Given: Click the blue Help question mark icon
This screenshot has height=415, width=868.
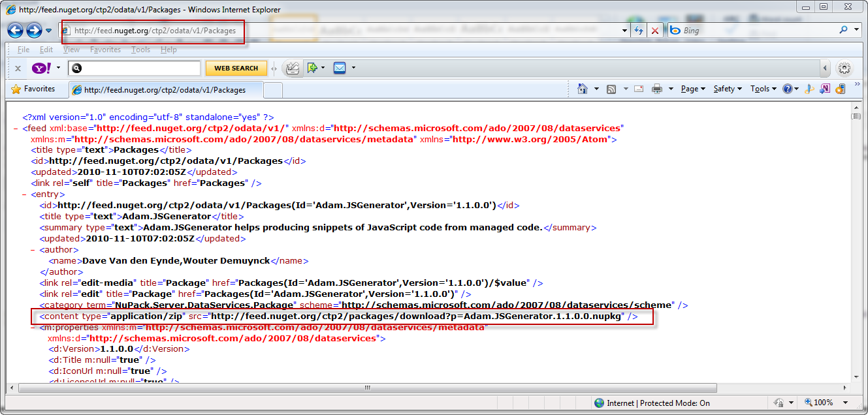Looking at the screenshot, I should coord(788,89).
